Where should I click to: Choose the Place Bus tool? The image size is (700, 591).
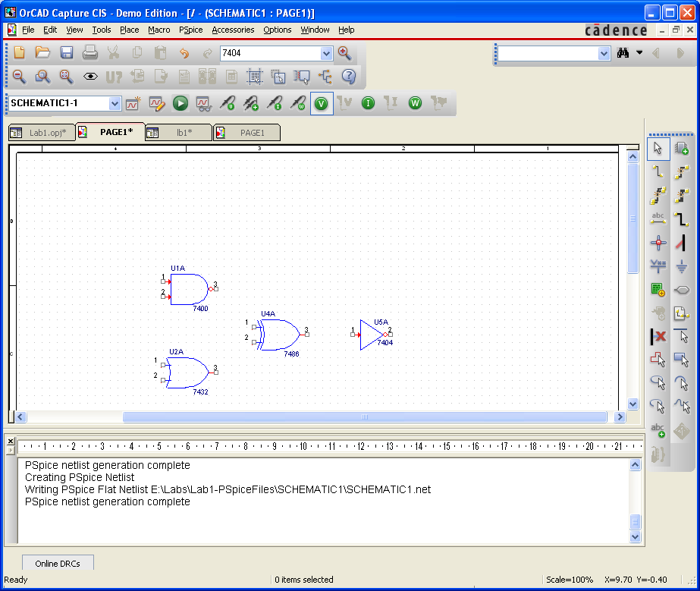point(682,219)
